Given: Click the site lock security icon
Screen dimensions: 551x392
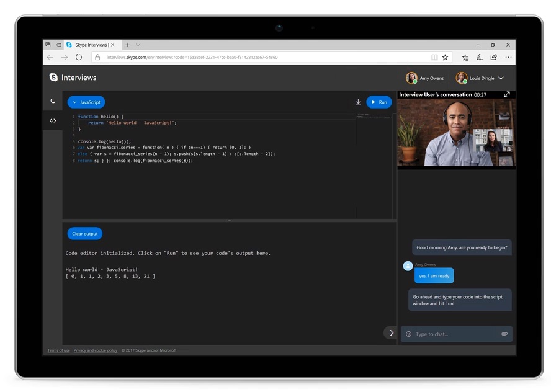Looking at the screenshot, I should point(97,57).
